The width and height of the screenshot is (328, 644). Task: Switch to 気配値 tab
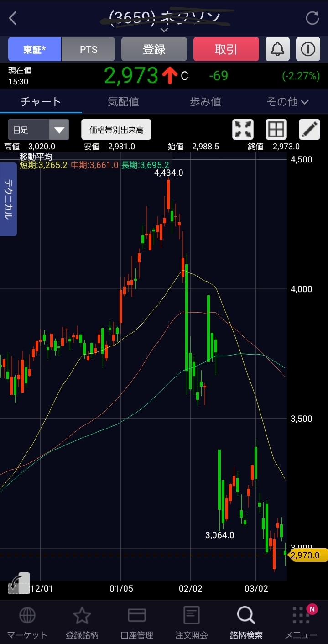123,102
